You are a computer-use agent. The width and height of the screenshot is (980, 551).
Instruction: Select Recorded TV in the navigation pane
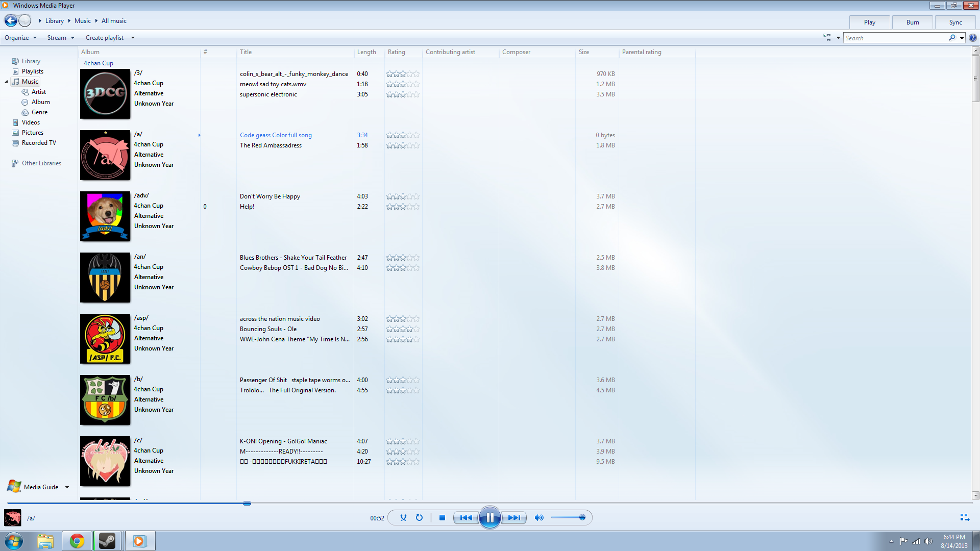[39, 143]
